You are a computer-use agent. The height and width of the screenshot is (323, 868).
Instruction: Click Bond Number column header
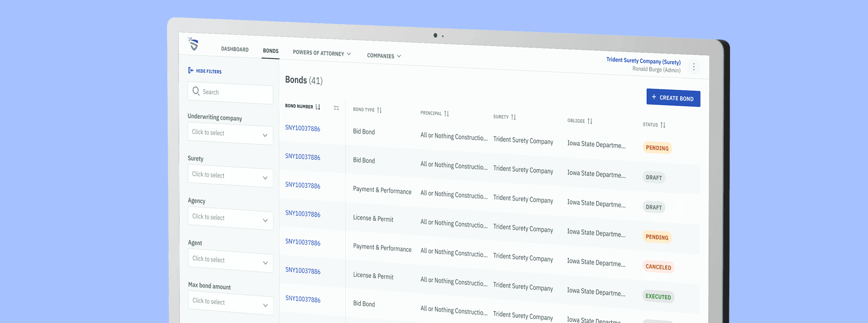tap(299, 106)
